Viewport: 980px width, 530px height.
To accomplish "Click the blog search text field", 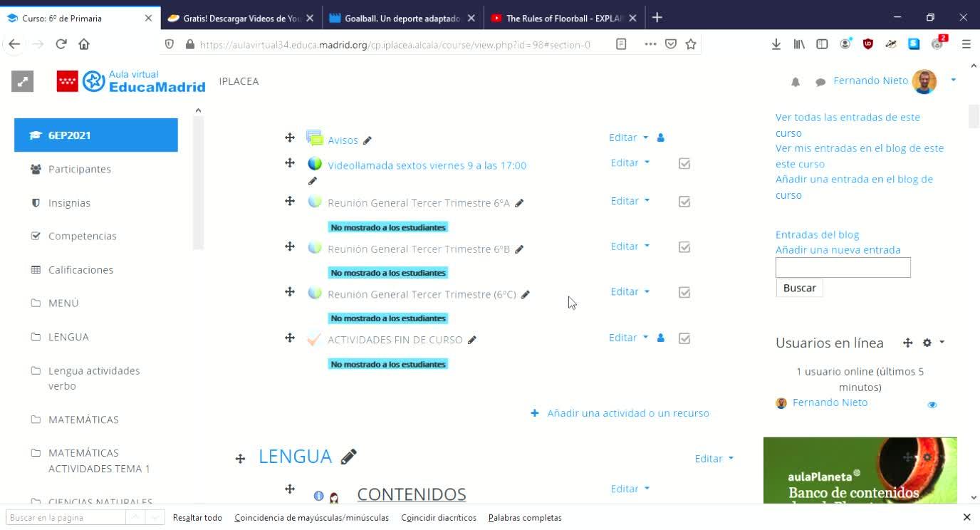I will click(843, 267).
